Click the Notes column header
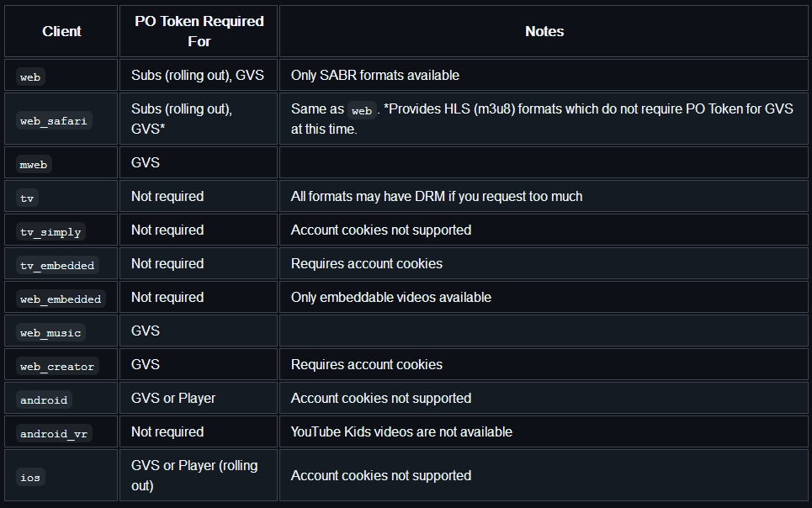 point(544,31)
